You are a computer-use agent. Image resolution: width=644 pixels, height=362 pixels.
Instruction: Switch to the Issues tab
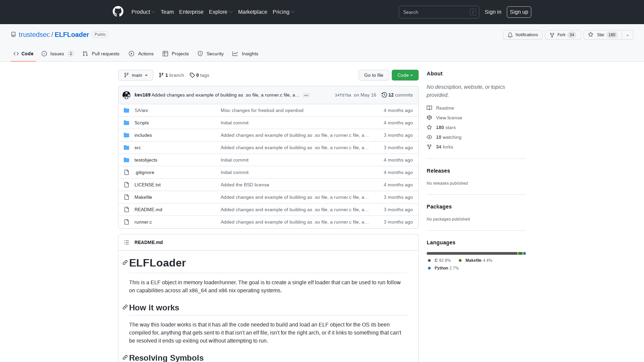[58, 54]
